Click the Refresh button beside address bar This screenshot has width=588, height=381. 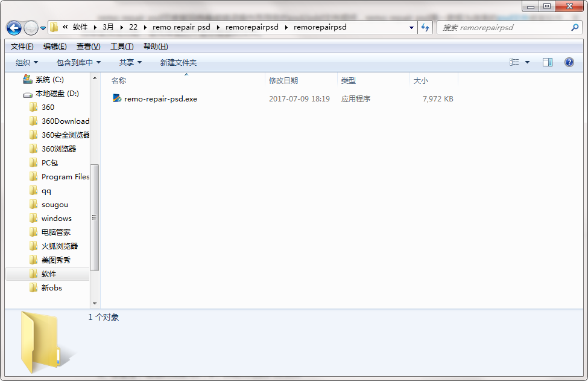tap(425, 27)
